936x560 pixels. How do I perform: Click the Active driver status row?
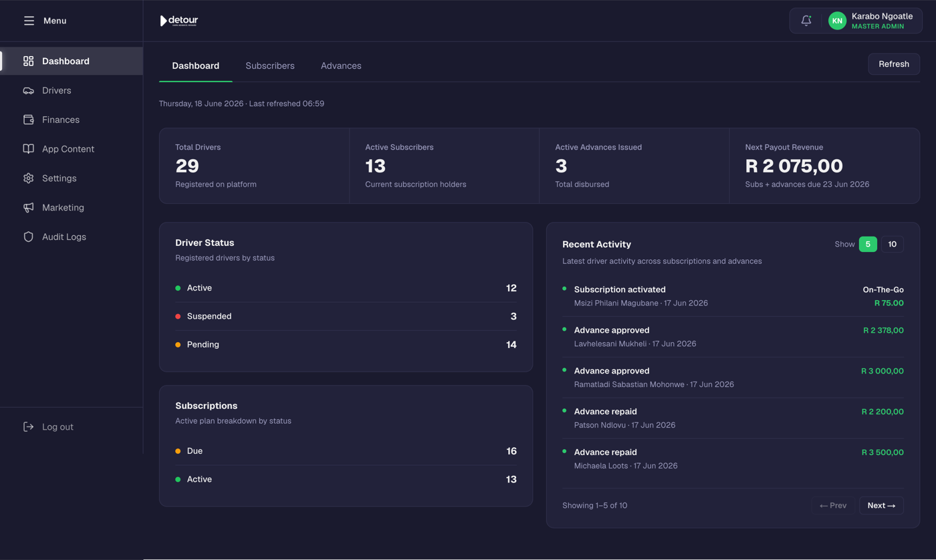(x=346, y=288)
